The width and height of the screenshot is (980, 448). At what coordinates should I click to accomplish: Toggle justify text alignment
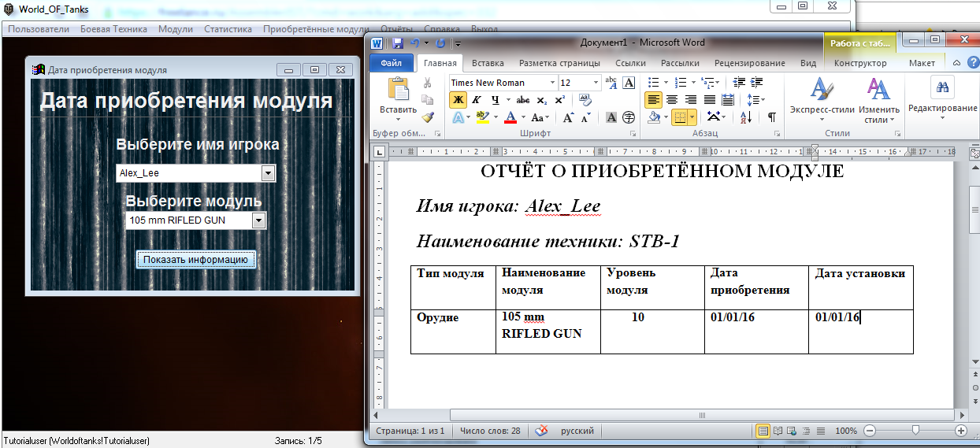[710, 100]
